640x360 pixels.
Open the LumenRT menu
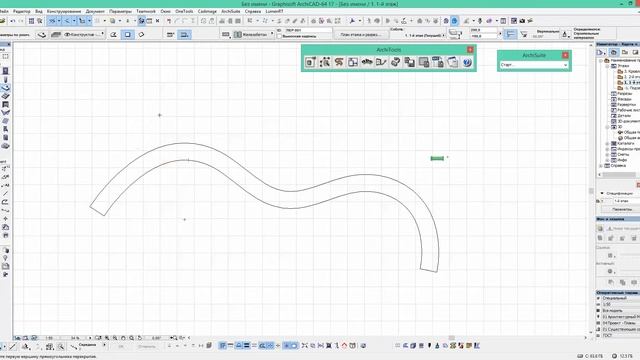coord(274,11)
